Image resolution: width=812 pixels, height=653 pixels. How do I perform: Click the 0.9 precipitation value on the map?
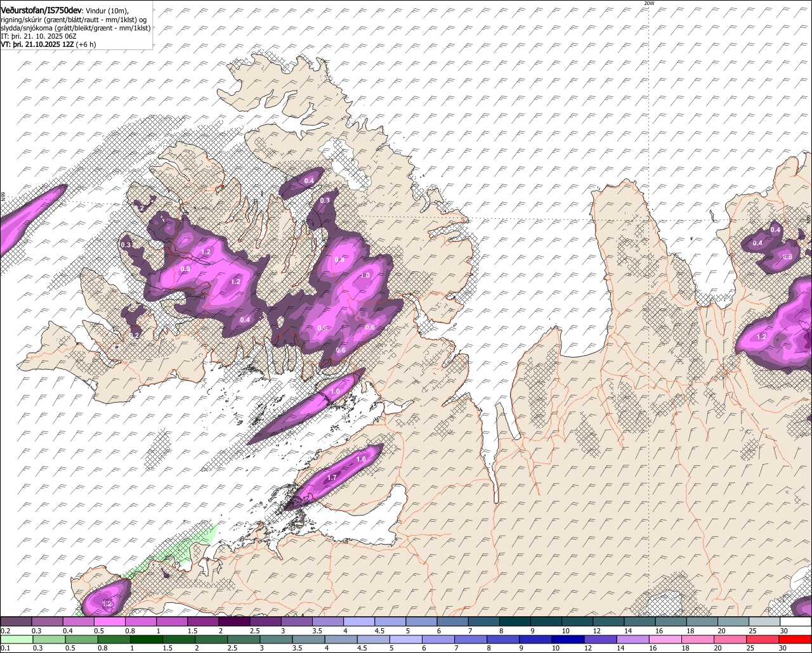[x=185, y=269]
